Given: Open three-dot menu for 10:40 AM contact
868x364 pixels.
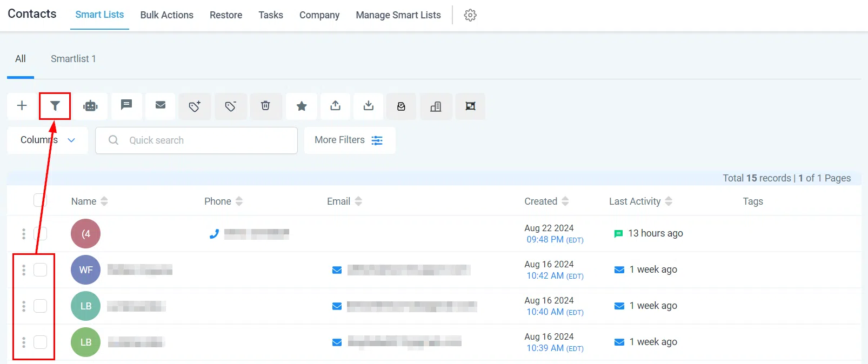Looking at the screenshot, I should click(23, 306).
